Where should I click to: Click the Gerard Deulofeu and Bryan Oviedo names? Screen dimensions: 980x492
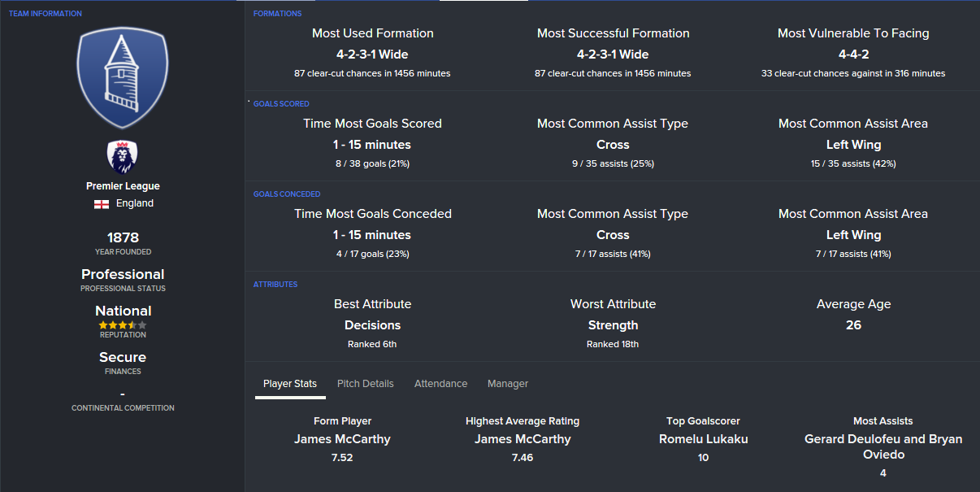point(882,446)
